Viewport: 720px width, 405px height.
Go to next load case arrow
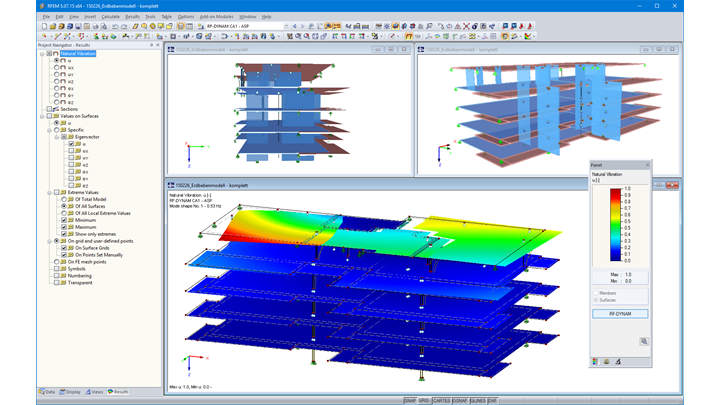pyautogui.click(x=303, y=26)
